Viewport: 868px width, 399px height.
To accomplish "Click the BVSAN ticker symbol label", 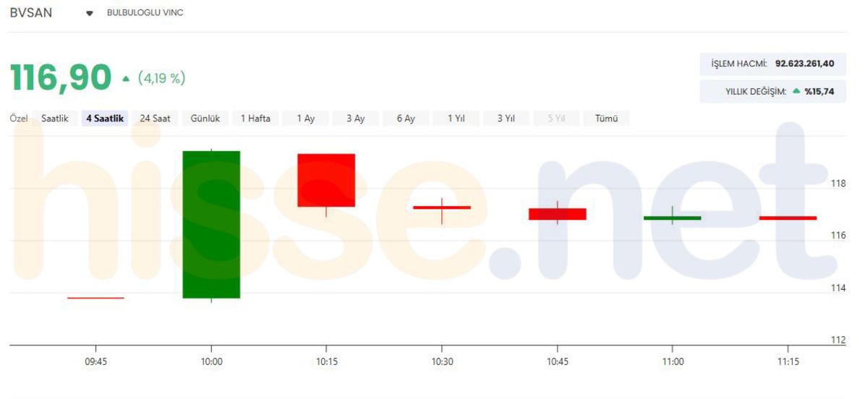I will click(x=31, y=13).
